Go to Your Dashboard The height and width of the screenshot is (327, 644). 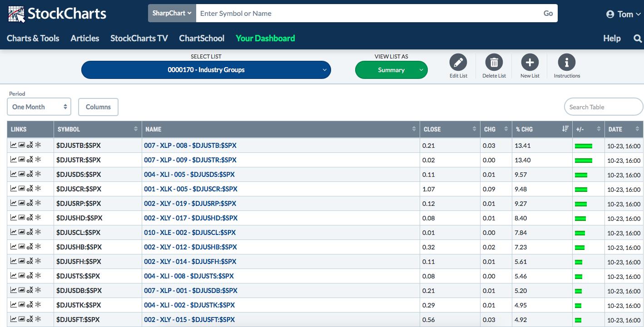[265, 39]
